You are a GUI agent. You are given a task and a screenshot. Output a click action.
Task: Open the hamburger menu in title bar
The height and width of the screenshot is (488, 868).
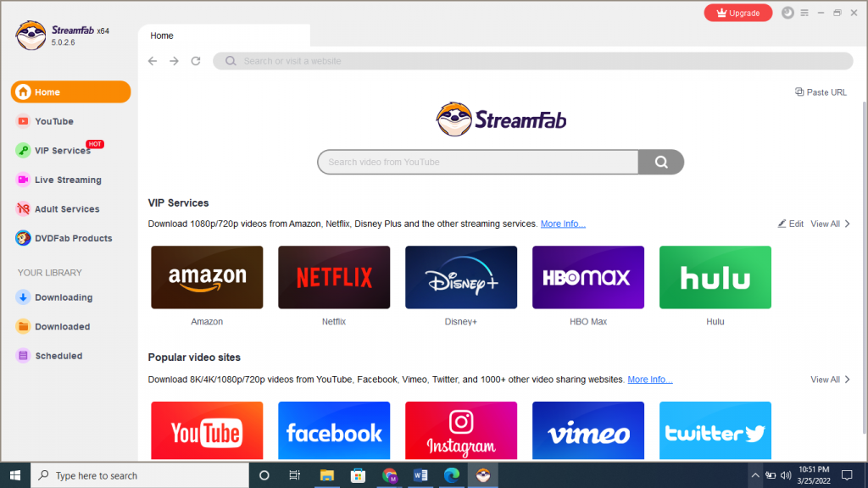[x=804, y=13]
